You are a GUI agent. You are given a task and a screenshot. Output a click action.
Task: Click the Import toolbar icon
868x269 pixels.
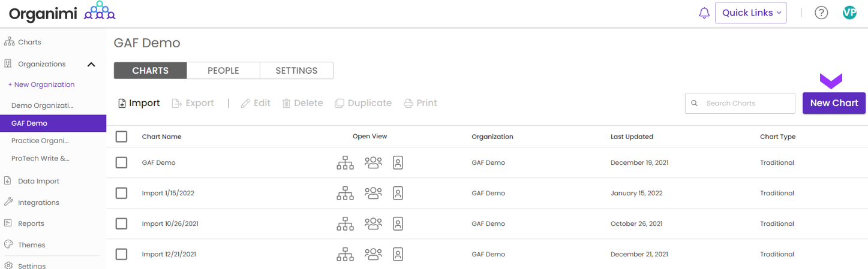(x=122, y=103)
